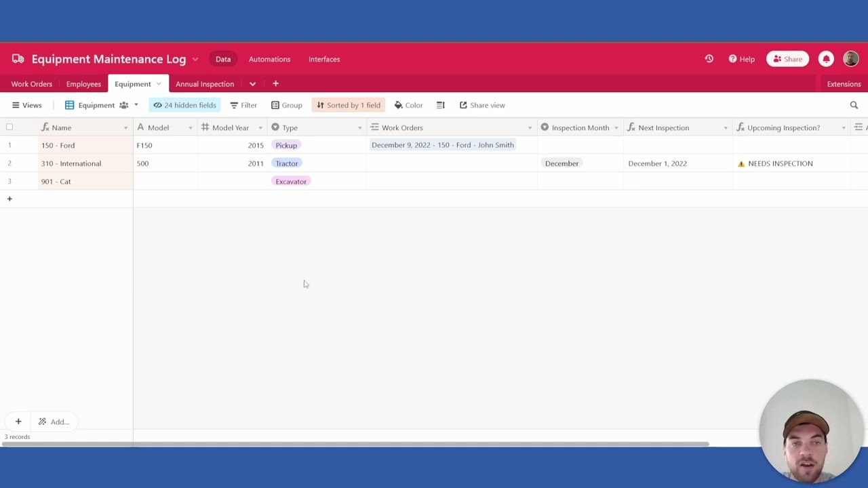868x488 pixels.
Task: Open Color options paint icon
Action: click(399, 105)
